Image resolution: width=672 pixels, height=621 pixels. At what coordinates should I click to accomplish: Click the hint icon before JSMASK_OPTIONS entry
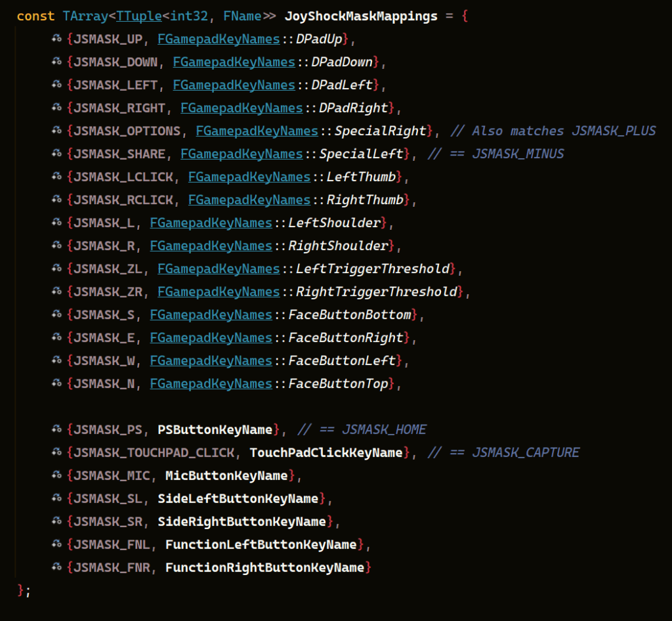57,131
